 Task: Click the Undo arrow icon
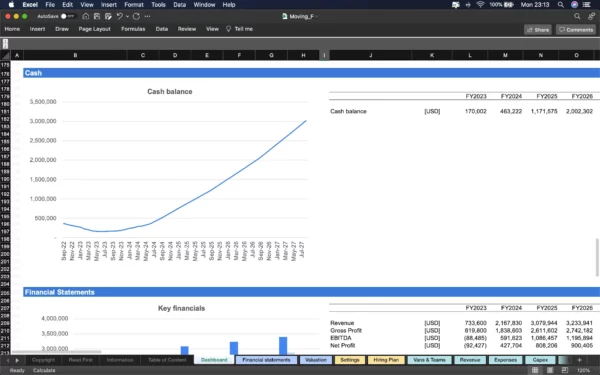(119, 16)
